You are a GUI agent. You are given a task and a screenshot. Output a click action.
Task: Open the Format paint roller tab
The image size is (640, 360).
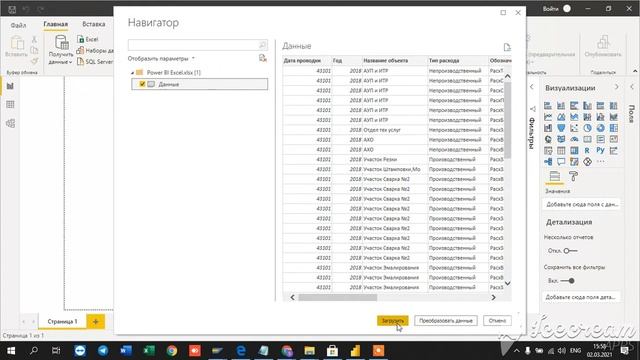tap(573, 176)
